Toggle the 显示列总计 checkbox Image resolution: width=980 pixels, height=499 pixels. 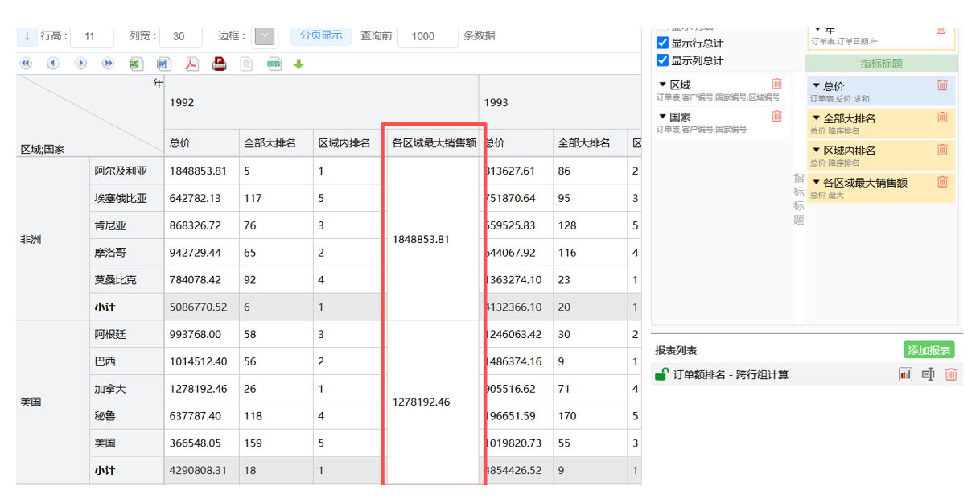(663, 60)
